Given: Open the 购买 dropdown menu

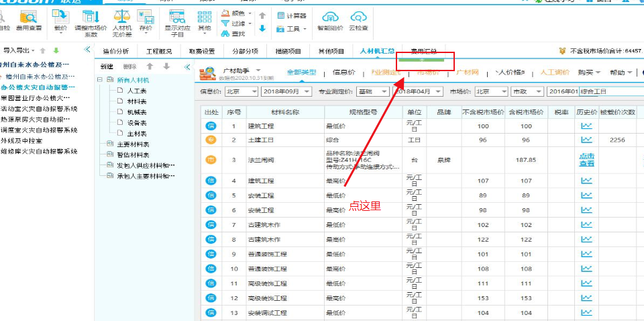Looking at the screenshot, I should coord(589,73).
